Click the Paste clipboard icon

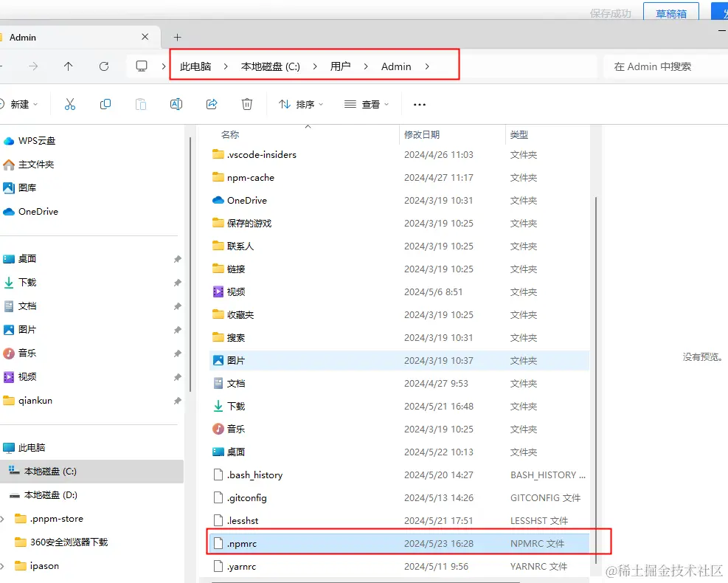click(141, 104)
